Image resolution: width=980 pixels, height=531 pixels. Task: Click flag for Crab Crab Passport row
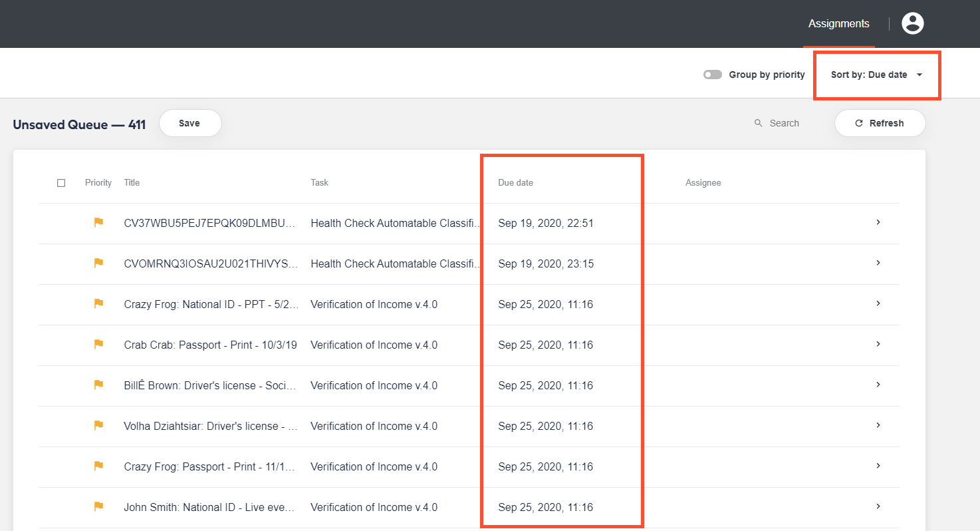coord(98,345)
